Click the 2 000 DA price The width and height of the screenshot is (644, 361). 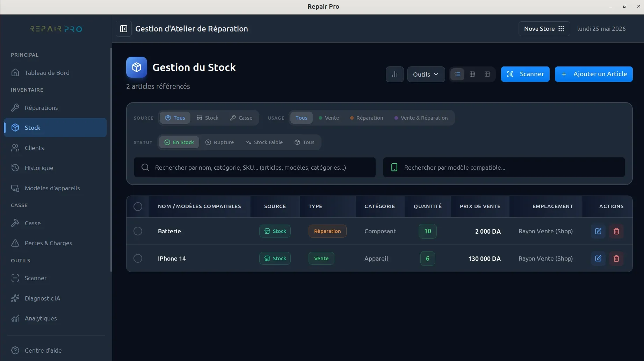coord(488,231)
